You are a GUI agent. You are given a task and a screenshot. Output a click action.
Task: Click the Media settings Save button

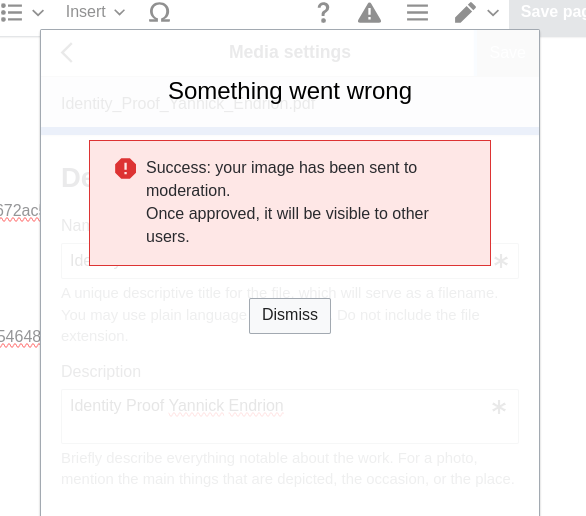[x=507, y=52]
